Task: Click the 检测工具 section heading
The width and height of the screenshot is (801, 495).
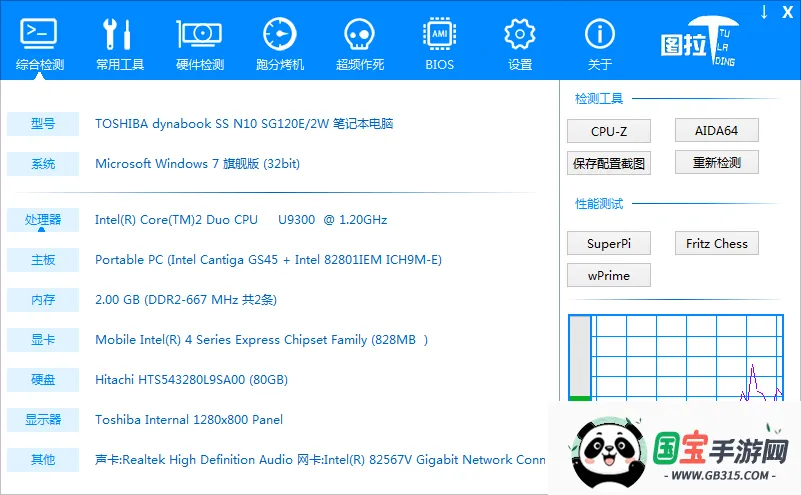Action: (599, 99)
